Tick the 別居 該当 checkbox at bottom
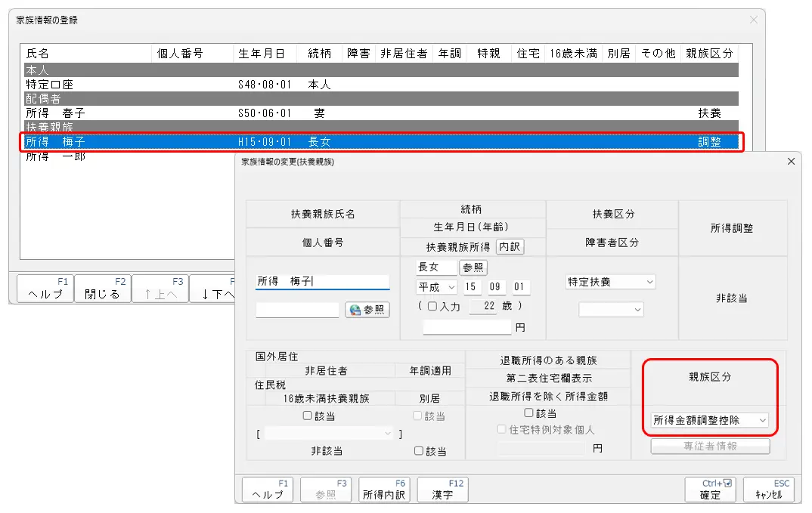The height and width of the screenshot is (513, 812). (419, 451)
